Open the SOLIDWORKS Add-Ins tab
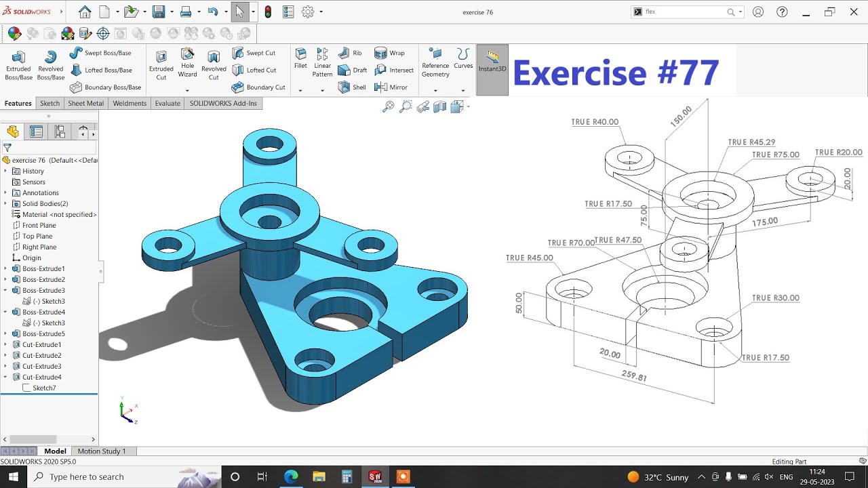Viewport: 868px width, 488px height. click(223, 103)
